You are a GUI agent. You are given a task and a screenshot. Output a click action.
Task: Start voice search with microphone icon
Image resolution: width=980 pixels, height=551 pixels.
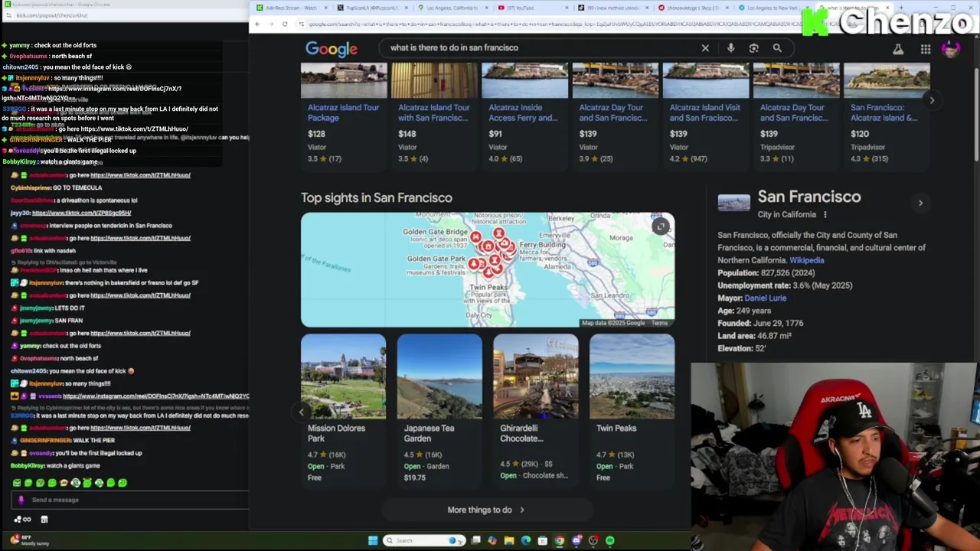[x=730, y=48]
